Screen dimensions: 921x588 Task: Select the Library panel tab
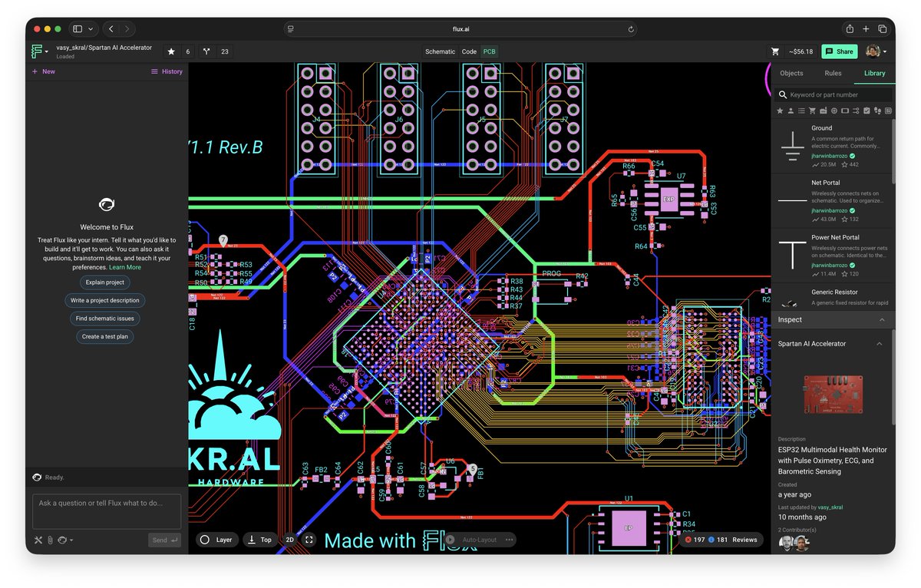click(874, 73)
